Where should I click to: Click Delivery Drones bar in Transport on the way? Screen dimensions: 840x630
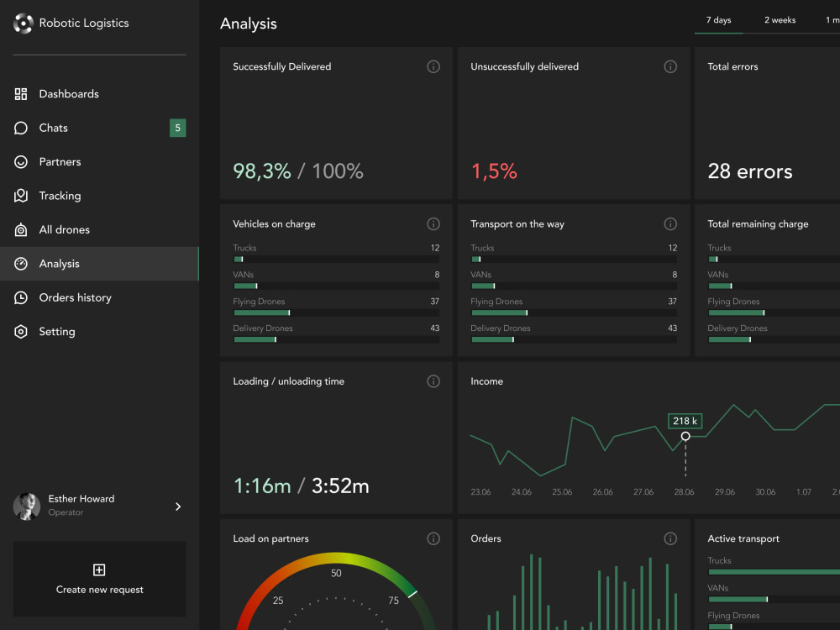pos(574,339)
